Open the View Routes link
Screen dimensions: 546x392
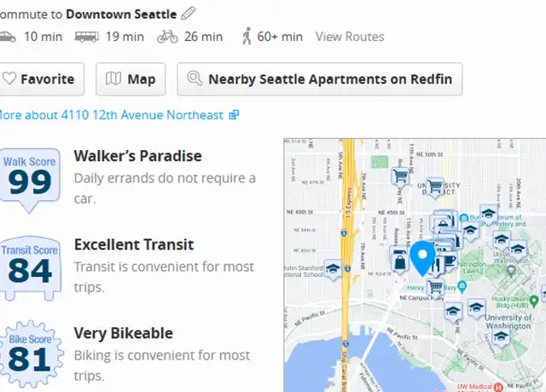point(350,37)
